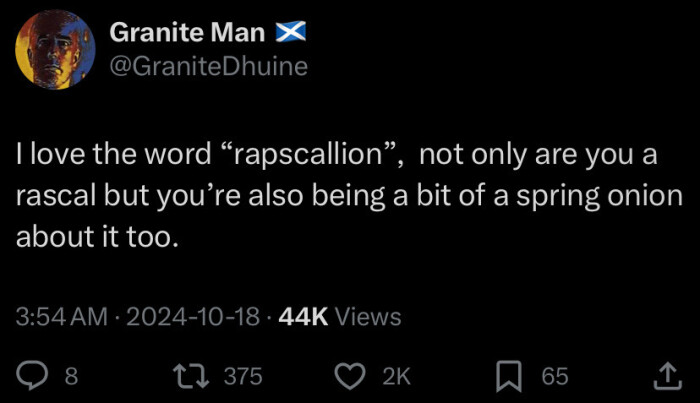This screenshot has height=403, width=700.
Task: Select the 2024-10-18 date text
Action: click(190, 317)
